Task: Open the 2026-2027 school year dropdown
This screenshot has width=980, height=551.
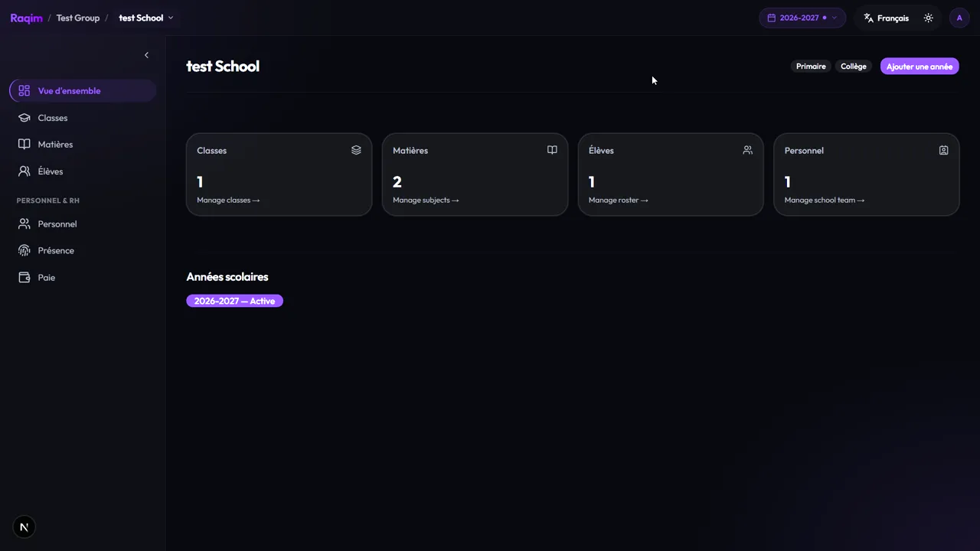Action: [802, 18]
